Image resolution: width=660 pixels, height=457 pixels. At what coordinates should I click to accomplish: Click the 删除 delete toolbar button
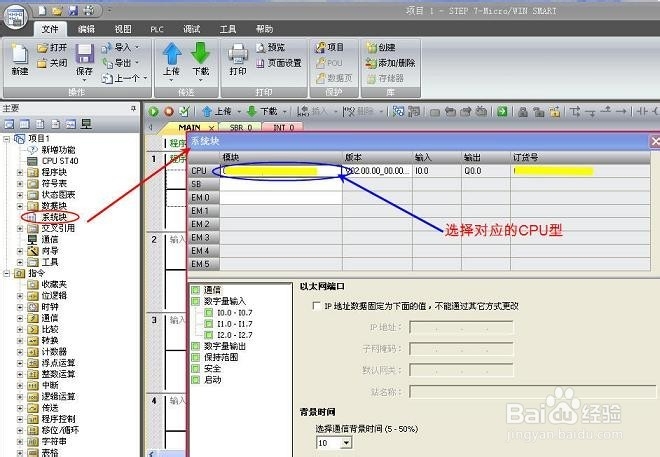pyautogui.click(x=359, y=112)
